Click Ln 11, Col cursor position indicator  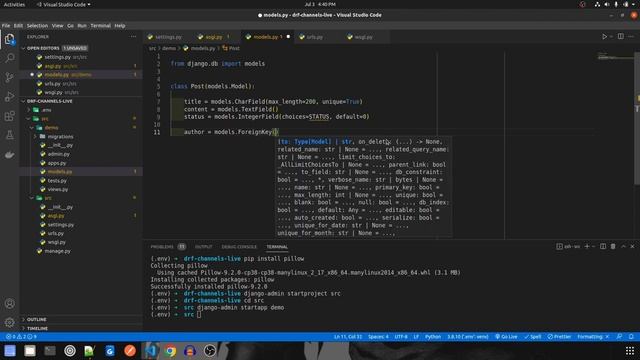(348, 337)
